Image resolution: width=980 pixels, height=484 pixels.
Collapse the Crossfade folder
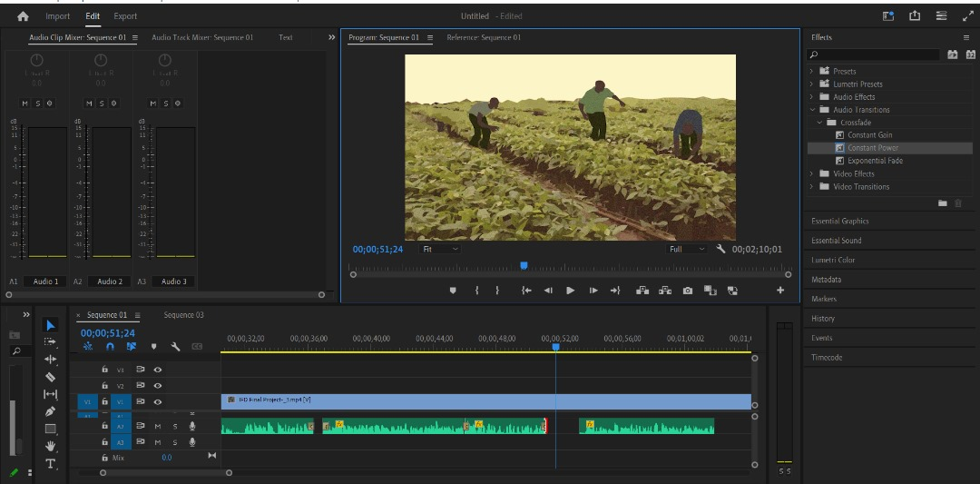(x=819, y=123)
